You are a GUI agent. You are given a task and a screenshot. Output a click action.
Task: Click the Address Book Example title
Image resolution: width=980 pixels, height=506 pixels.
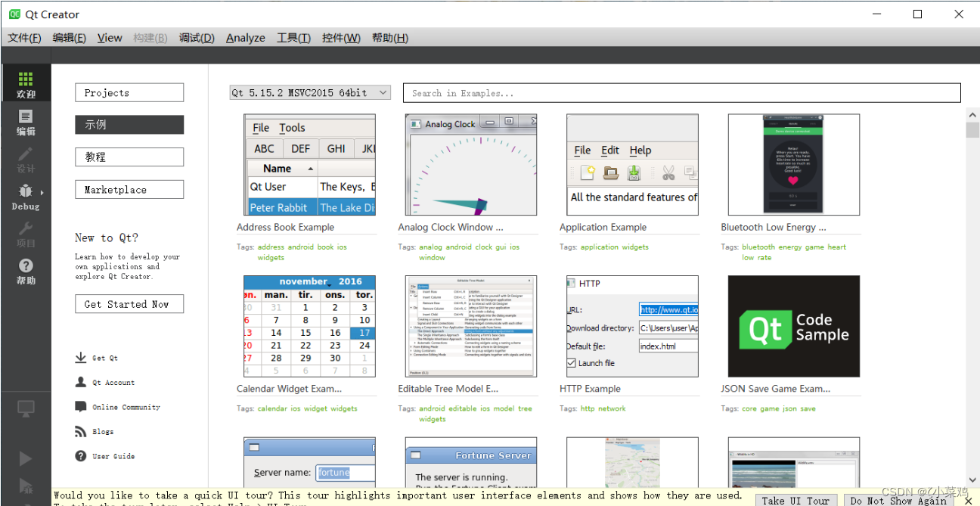coord(285,227)
